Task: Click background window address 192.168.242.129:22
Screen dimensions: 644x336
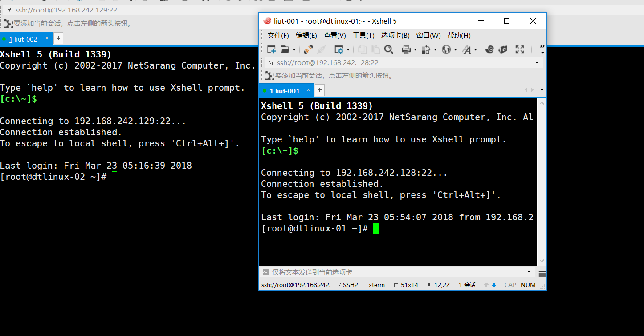Action: [67, 10]
